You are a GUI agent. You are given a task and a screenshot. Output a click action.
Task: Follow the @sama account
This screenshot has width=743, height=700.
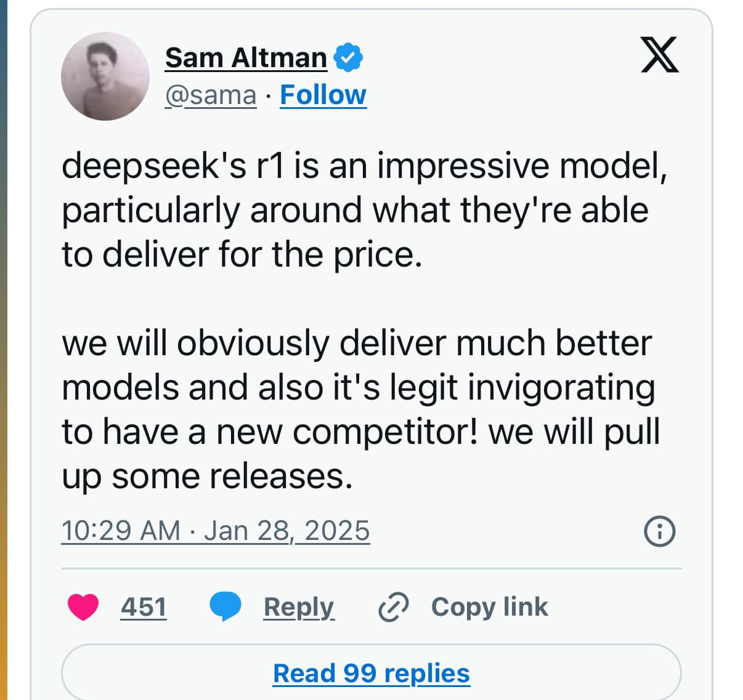pos(323,95)
